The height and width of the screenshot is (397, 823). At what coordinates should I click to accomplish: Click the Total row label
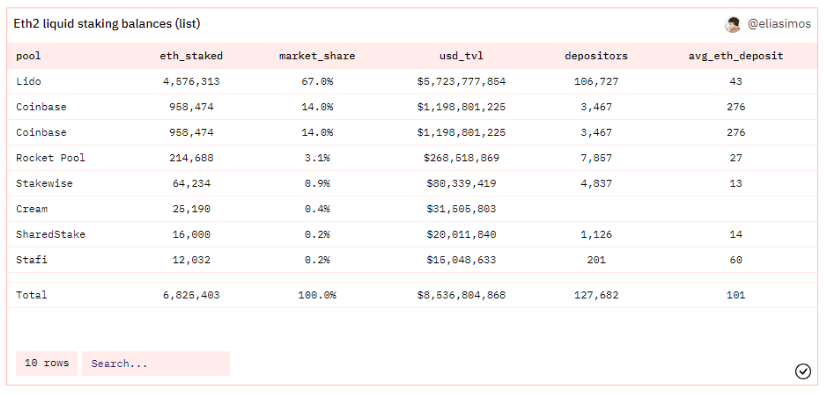[x=32, y=295]
